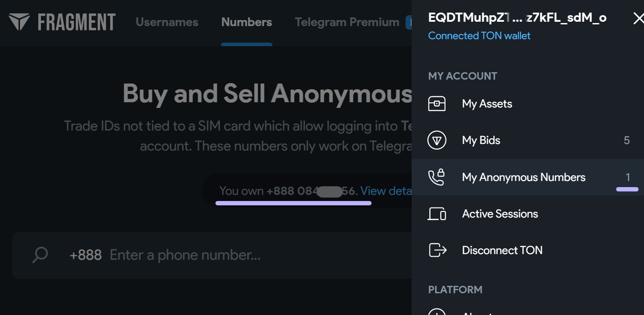Select My Bids showing 5 bids
Screen dimensions: 644x315
tap(481, 140)
